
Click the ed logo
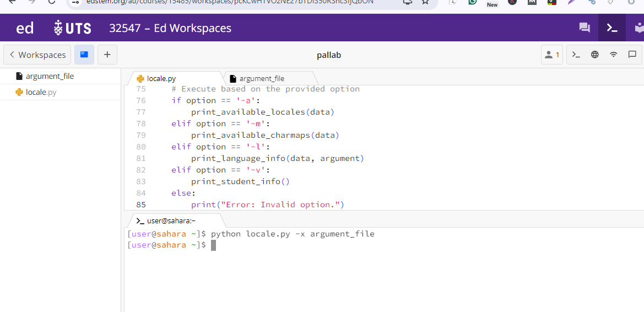point(25,28)
